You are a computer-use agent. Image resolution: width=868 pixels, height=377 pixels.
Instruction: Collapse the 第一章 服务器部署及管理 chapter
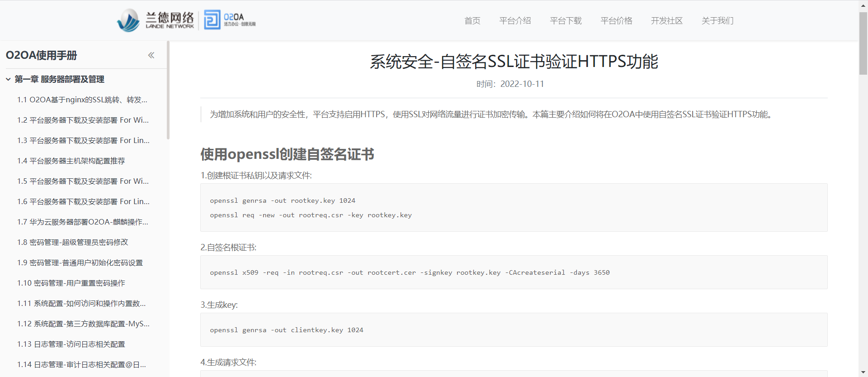[8, 79]
